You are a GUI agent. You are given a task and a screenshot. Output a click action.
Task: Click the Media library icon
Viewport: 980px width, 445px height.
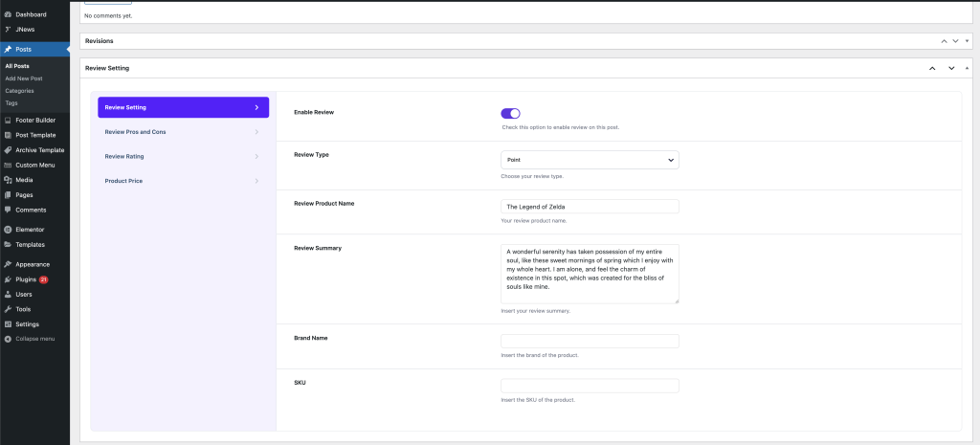tap(8, 180)
